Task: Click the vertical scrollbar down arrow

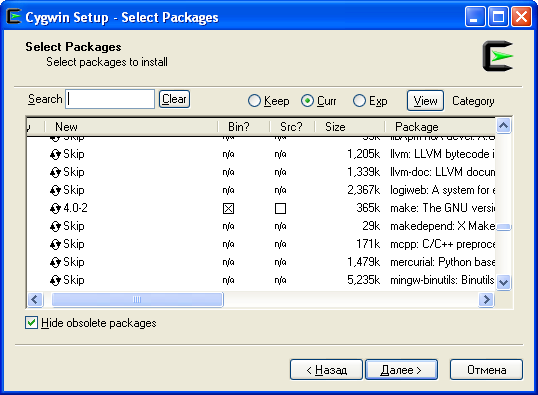Action: pyautogui.click(x=503, y=282)
